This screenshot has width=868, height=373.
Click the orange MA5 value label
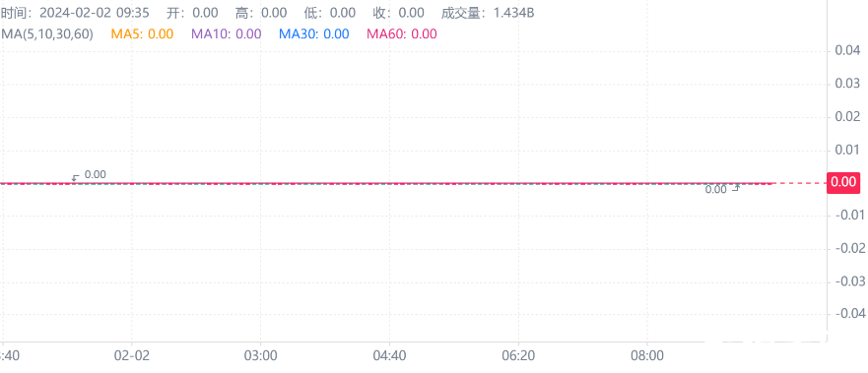point(142,34)
